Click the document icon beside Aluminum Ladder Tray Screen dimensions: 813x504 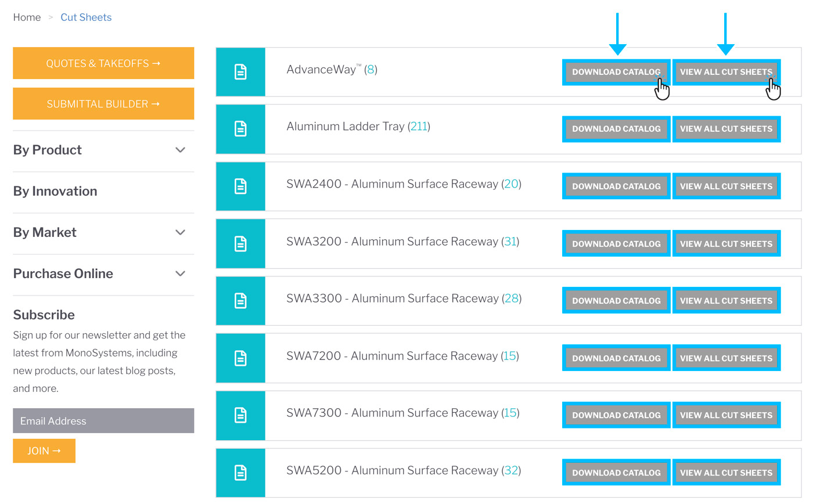click(240, 129)
